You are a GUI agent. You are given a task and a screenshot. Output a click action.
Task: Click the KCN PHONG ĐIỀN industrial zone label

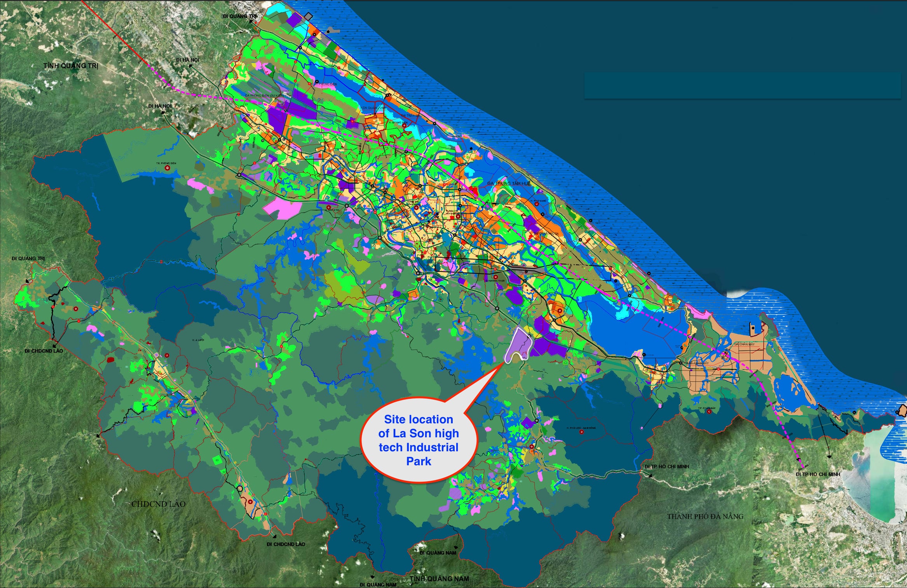[x=324, y=84]
